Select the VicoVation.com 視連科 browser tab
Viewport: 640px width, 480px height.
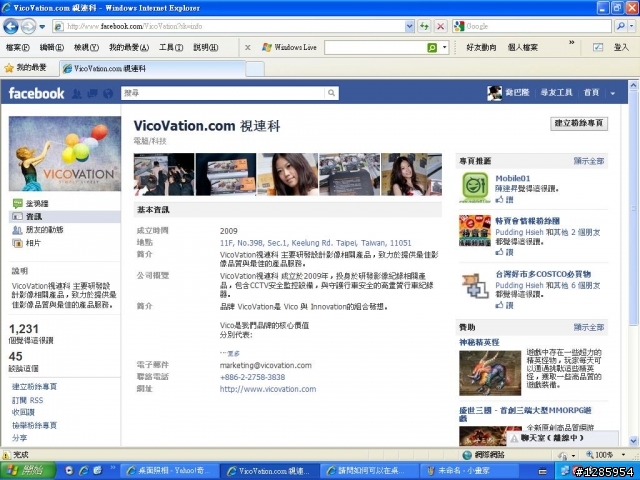152,68
